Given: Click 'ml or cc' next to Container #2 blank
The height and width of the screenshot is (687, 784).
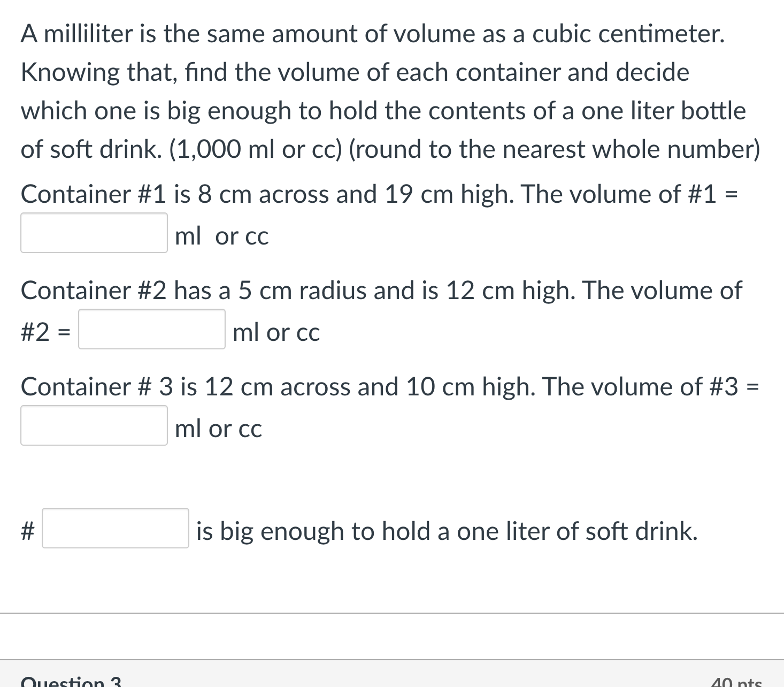Looking at the screenshot, I should click(275, 332).
